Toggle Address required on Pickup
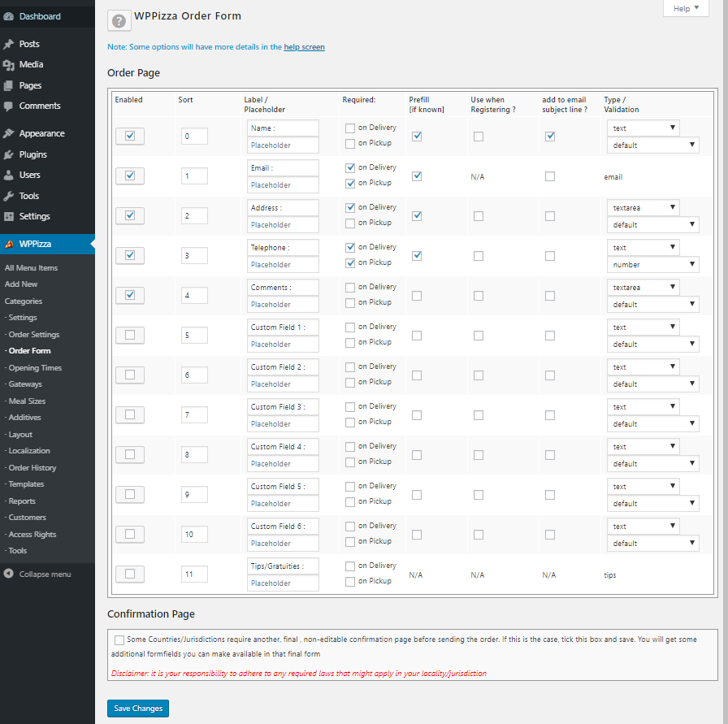This screenshot has width=728, height=724. coord(349,223)
